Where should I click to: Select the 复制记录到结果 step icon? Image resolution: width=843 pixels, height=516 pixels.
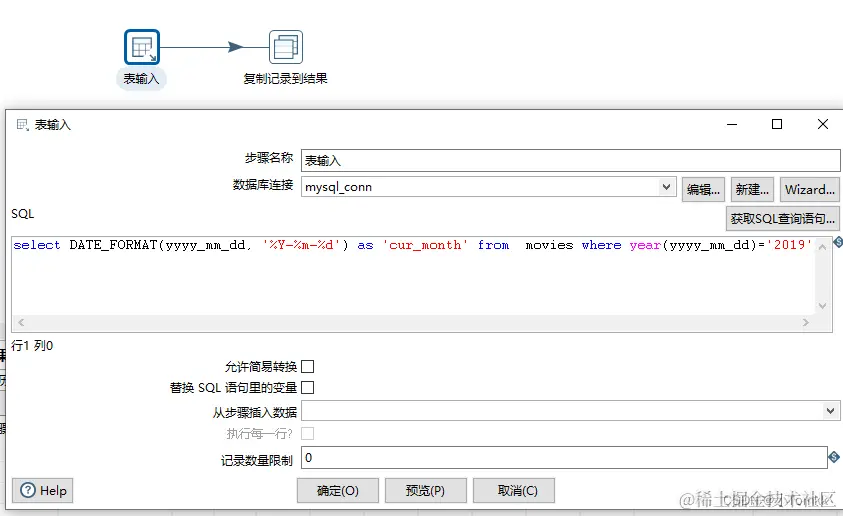pos(285,47)
